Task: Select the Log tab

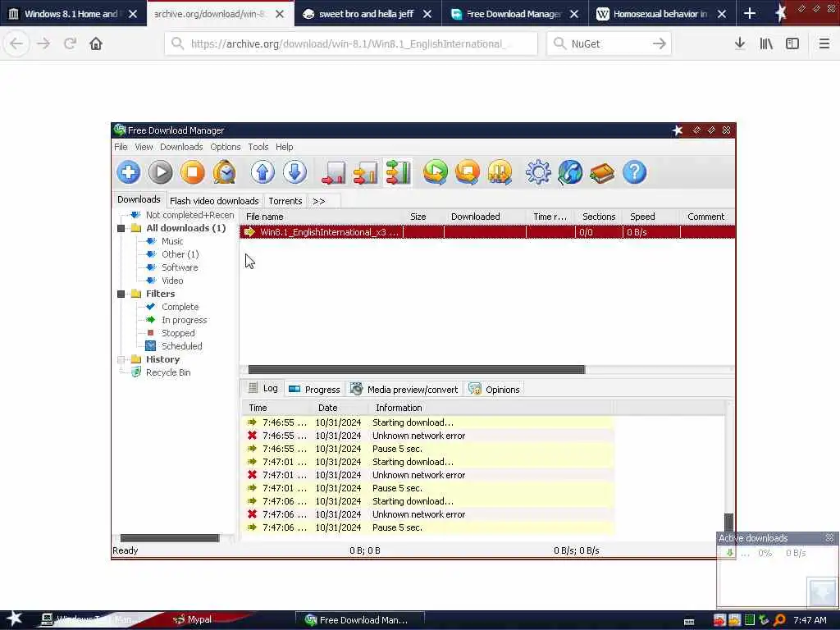Action: click(x=263, y=388)
